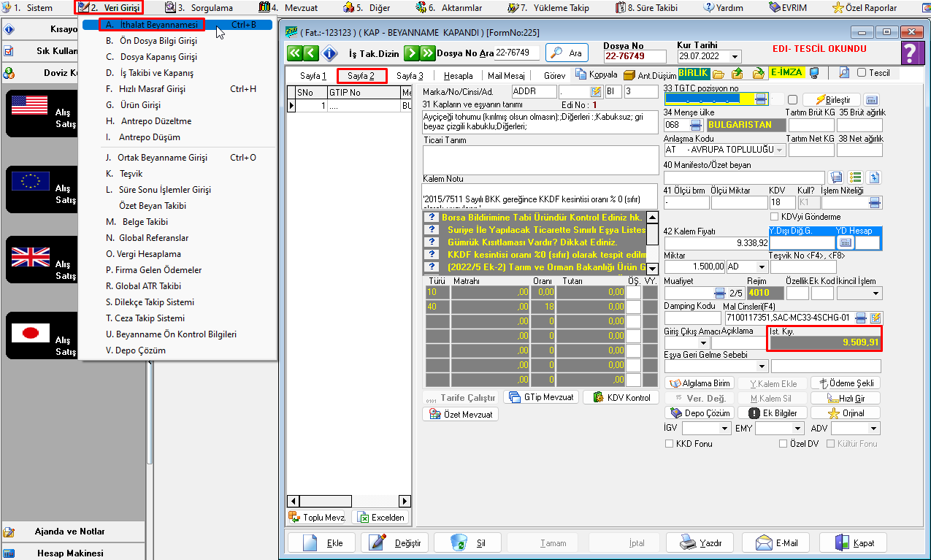The height and width of the screenshot is (560, 931).
Task: Close the form with Kapat button
Action: point(854,542)
